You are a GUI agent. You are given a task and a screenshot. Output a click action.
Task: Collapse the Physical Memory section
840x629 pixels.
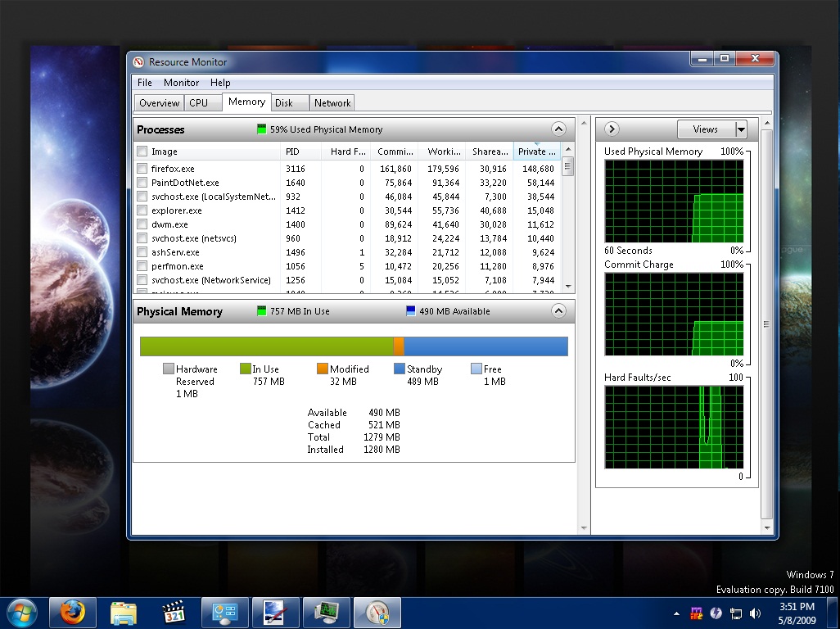click(x=558, y=310)
